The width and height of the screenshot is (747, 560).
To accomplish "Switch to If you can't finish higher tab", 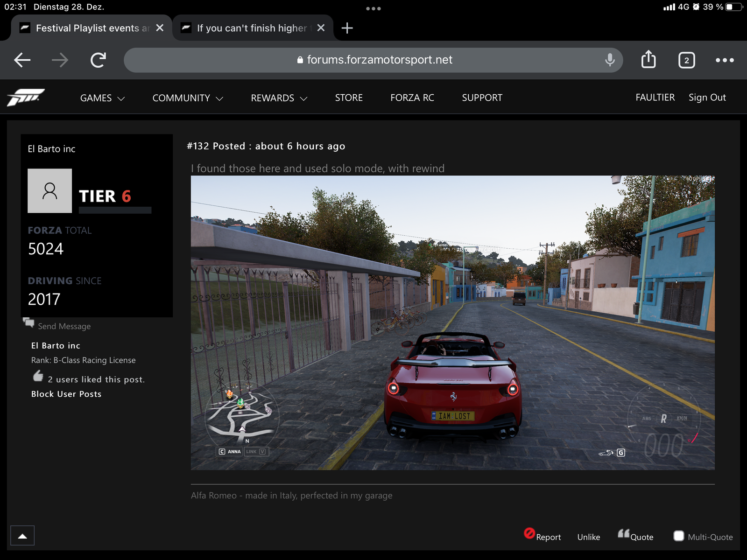I will click(x=253, y=28).
